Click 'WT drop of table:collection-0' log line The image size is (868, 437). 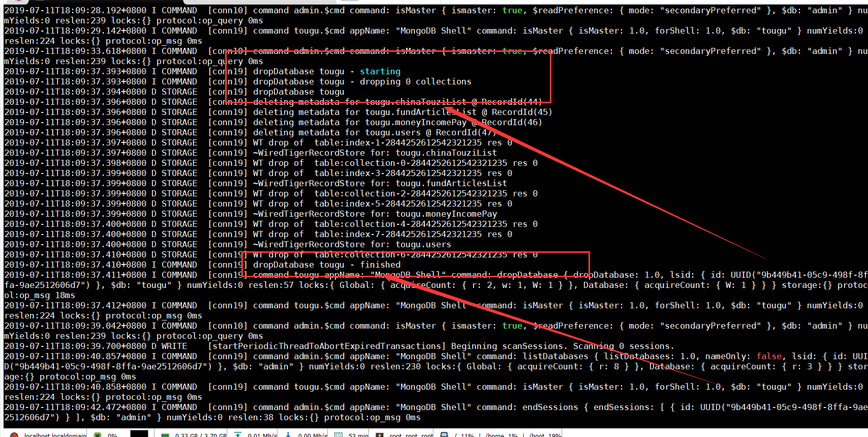tap(395, 163)
